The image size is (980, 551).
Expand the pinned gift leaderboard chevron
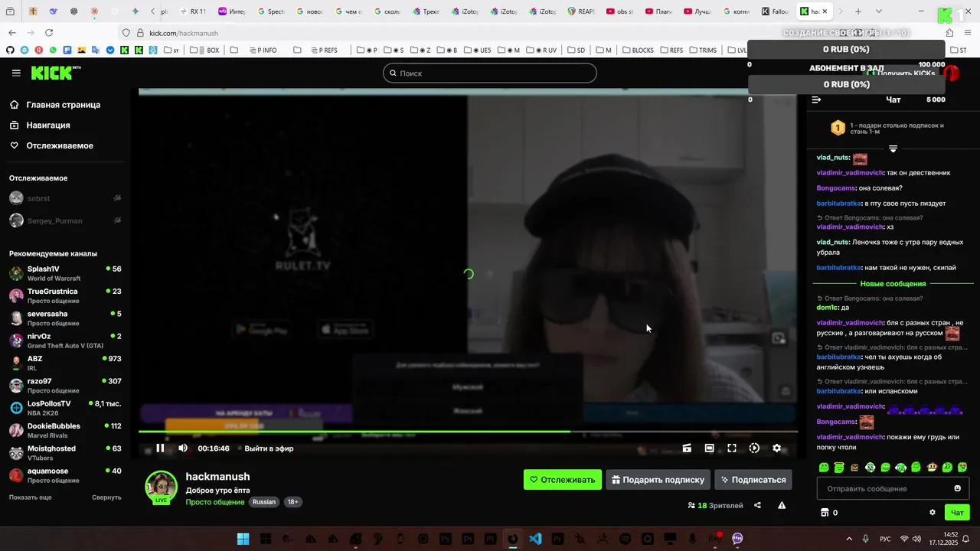tap(893, 148)
